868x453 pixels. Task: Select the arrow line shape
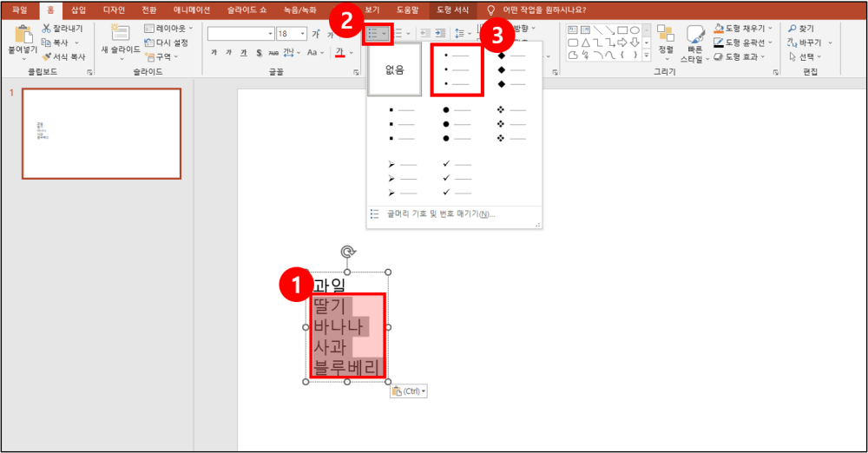click(x=610, y=30)
